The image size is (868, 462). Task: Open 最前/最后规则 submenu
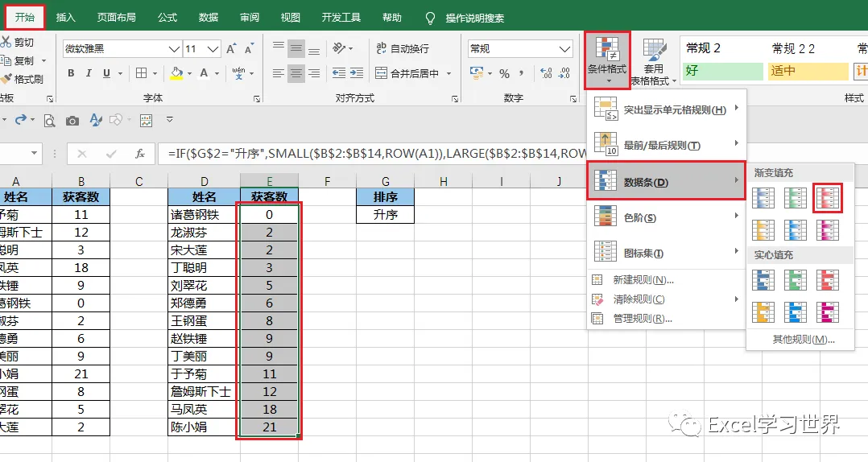[667, 145]
